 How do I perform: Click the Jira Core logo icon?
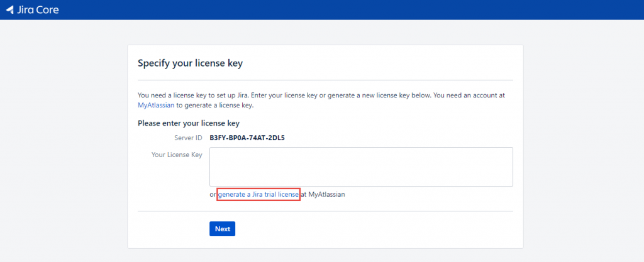click(10, 9)
